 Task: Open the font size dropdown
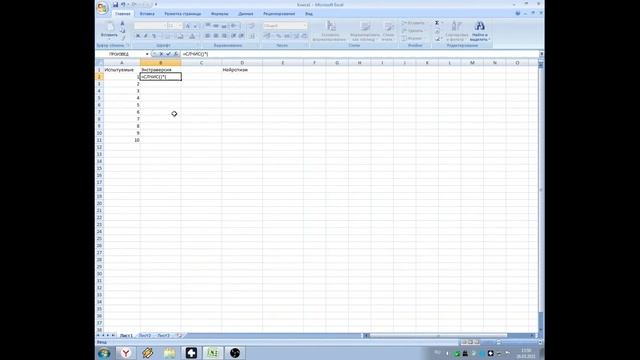click(x=180, y=26)
